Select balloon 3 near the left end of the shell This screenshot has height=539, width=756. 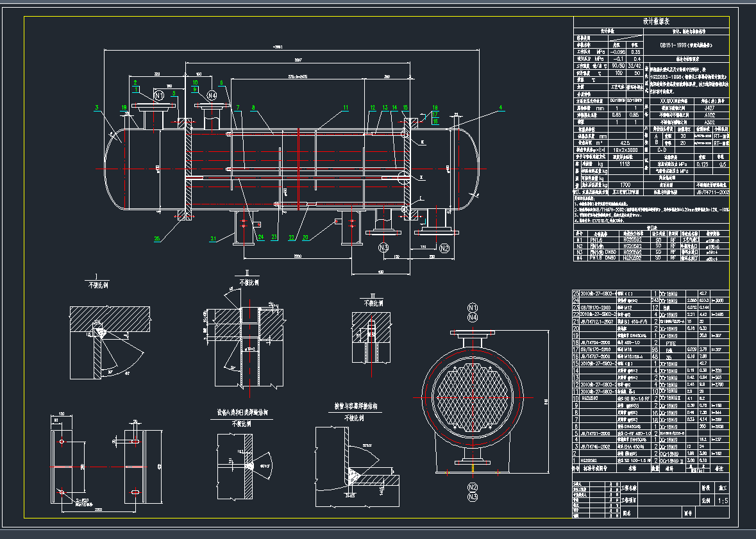click(96, 107)
